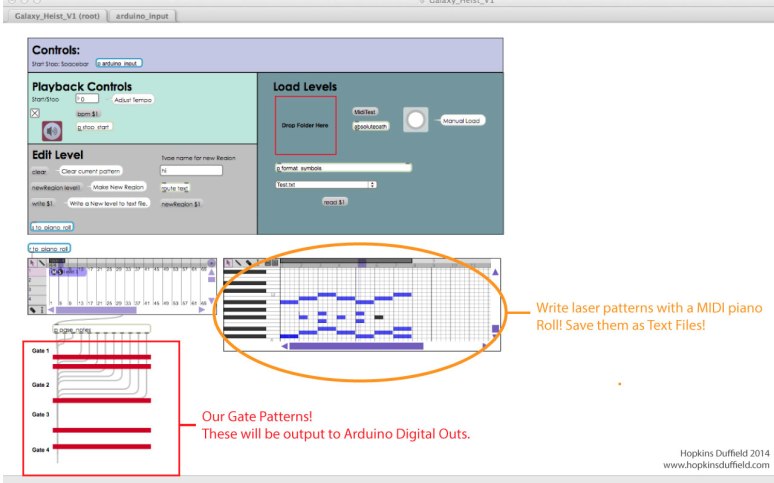Select the Galaxy_Heist_V1 (root) tab
Image resolution: width=774 pixels, height=483 pixels.
pos(55,17)
